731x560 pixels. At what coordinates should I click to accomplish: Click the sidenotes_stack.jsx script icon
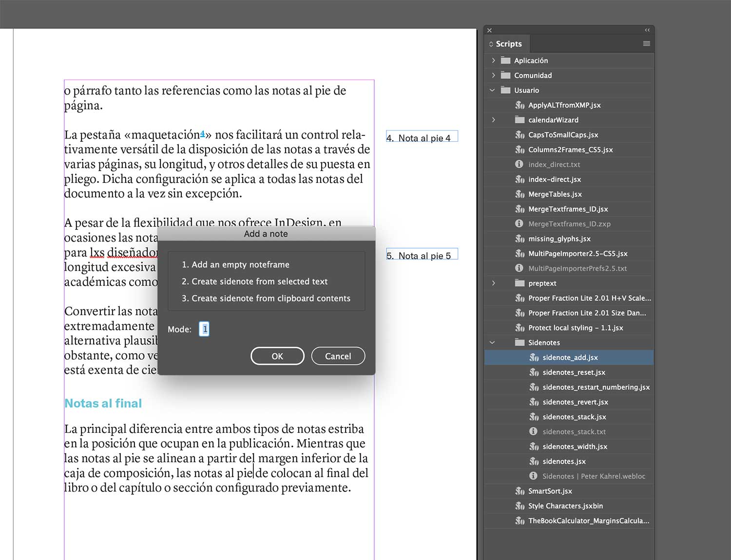click(534, 417)
